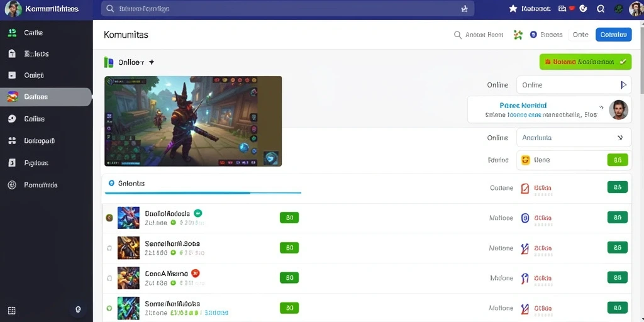Click the round dark button at sidebar bottom

coord(78,309)
